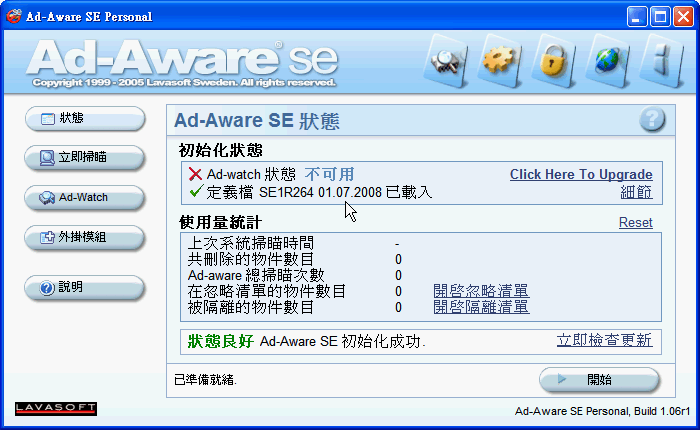The height and width of the screenshot is (430, 700).
Task: Open the web update globe icon in header
Action: (x=608, y=60)
